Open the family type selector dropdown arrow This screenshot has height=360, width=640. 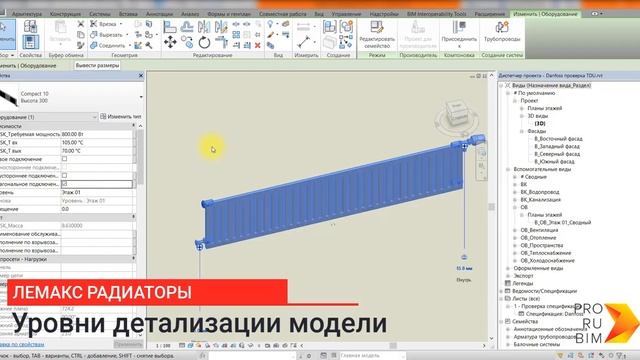pyautogui.click(x=141, y=97)
